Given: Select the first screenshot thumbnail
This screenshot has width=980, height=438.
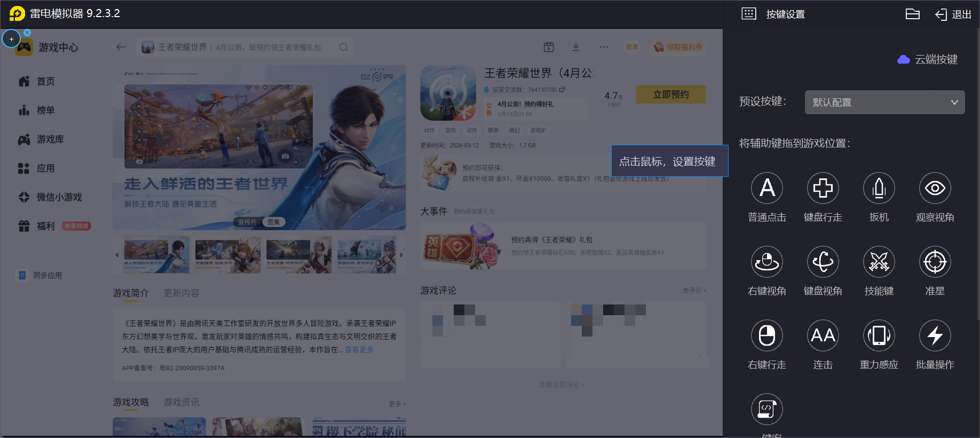Looking at the screenshot, I should coord(156,255).
